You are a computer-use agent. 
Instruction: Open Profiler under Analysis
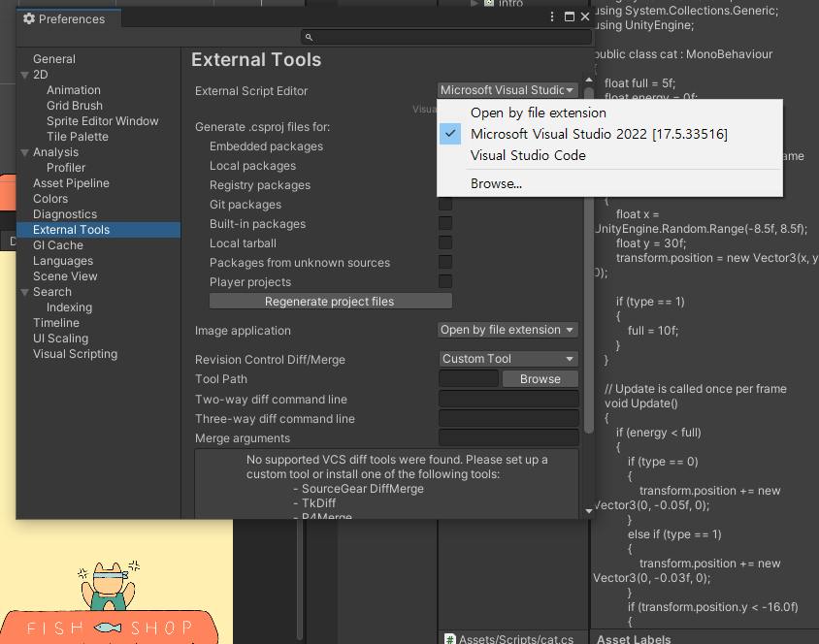[x=66, y=168]
